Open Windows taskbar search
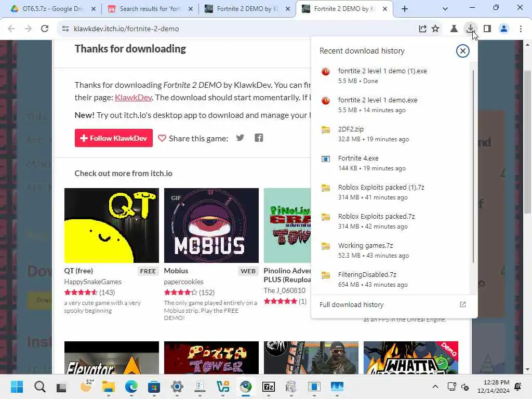 click(39, 387)
